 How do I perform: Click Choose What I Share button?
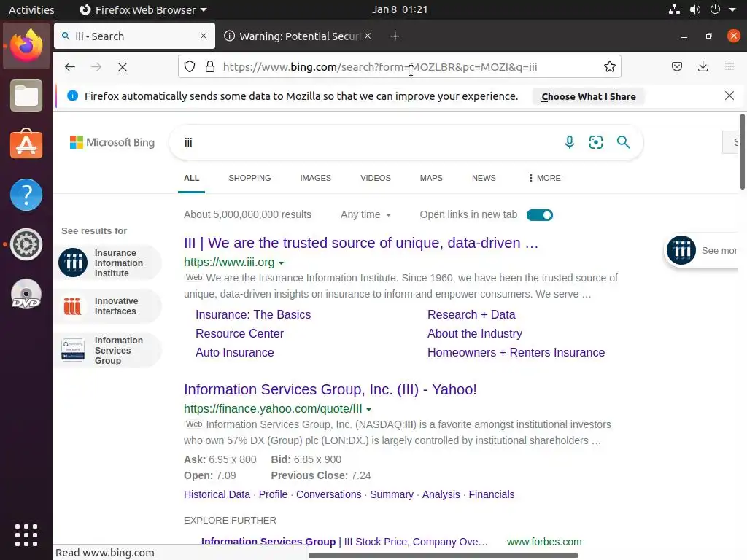589,96
